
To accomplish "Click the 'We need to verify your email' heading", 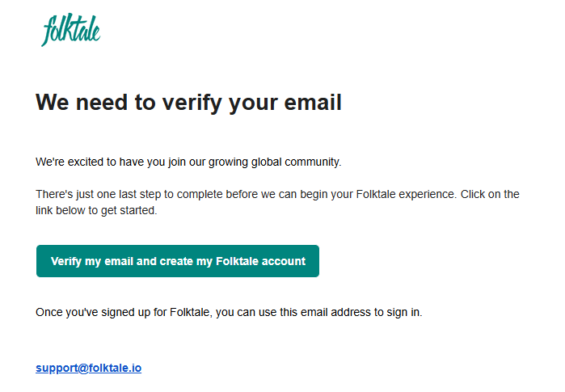I will [x=188, y=103].
